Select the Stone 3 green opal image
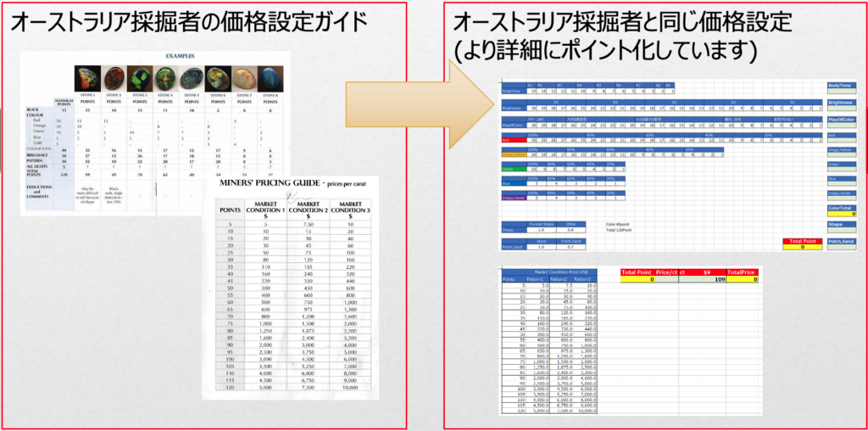This screenshot has height=431, width=868. click(x=139, y=78)
